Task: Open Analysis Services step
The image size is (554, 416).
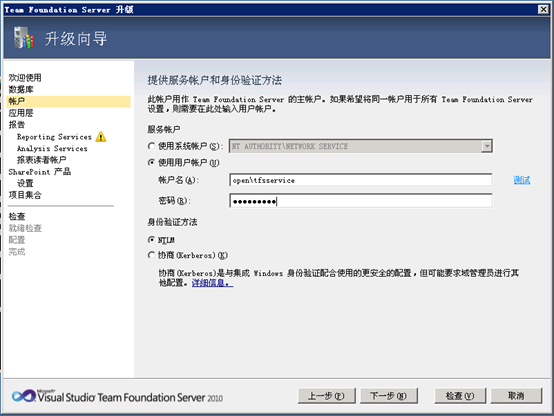Action: pos(52,148)
